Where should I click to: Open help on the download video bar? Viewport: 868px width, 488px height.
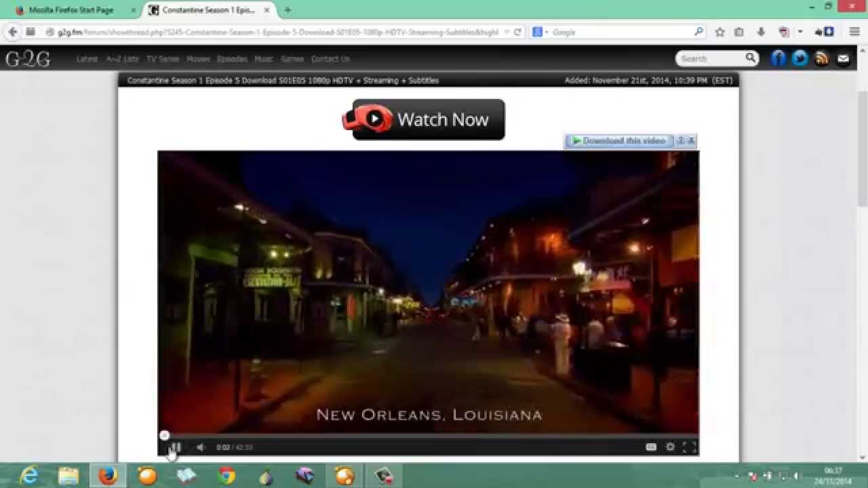(x=681, y=141)
